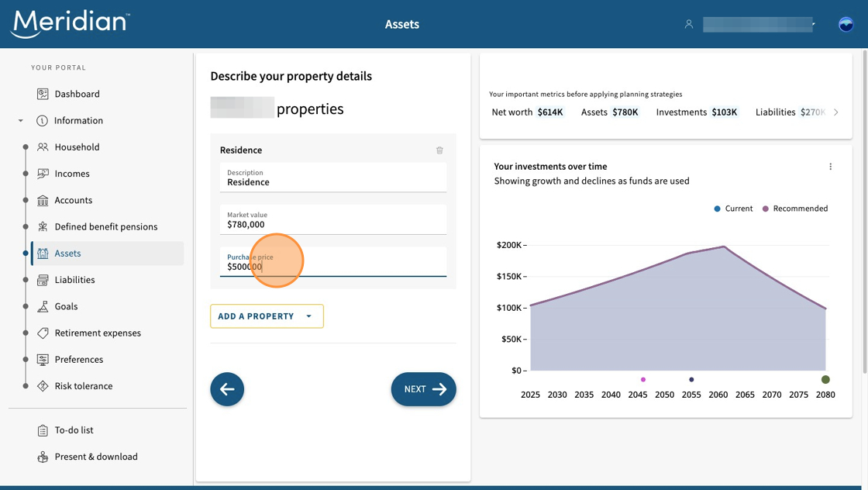868x490 pixels.
Task: Open Defined benefit pensions
Action: coord(105,227)
